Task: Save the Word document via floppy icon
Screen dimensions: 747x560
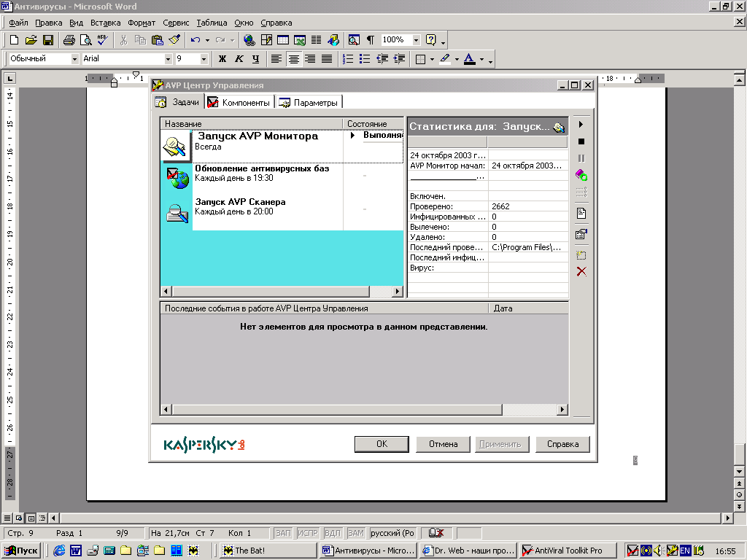Action: tap(47, 40)
